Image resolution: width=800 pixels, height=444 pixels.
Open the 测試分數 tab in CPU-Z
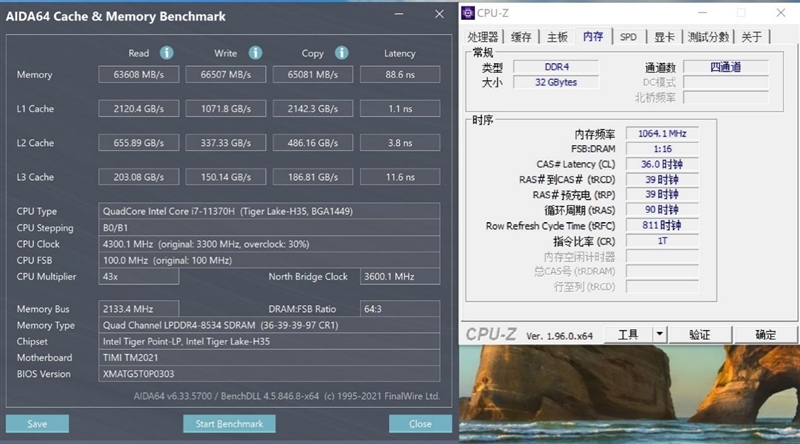coord(708,37)
